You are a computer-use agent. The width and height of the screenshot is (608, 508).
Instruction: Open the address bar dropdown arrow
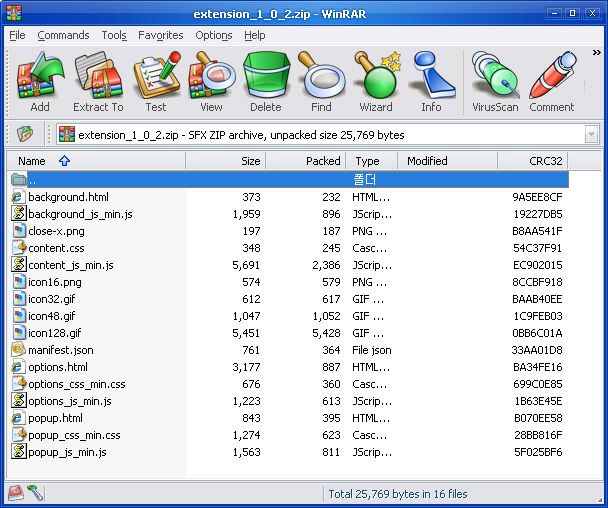591,135
